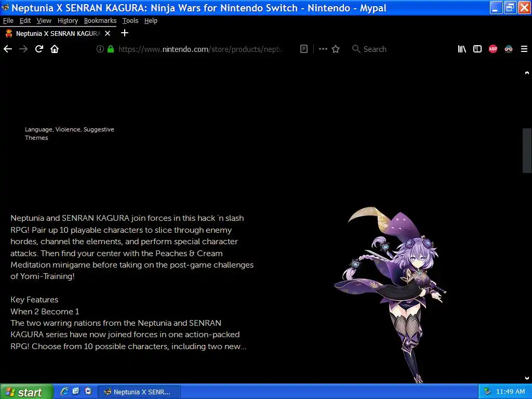
Task: Bookmark this page with the star
Action: [336, 49]
